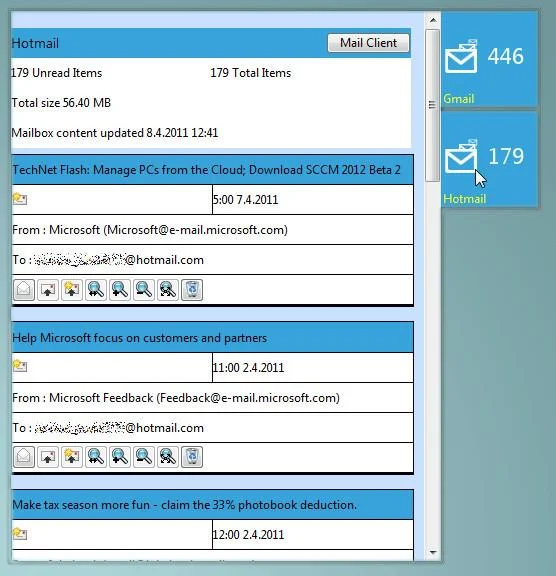This screenshot has width=556, height=576.
Task: Click the upload-mail arrow icon for TechNet Flash email
Action: 48,290
